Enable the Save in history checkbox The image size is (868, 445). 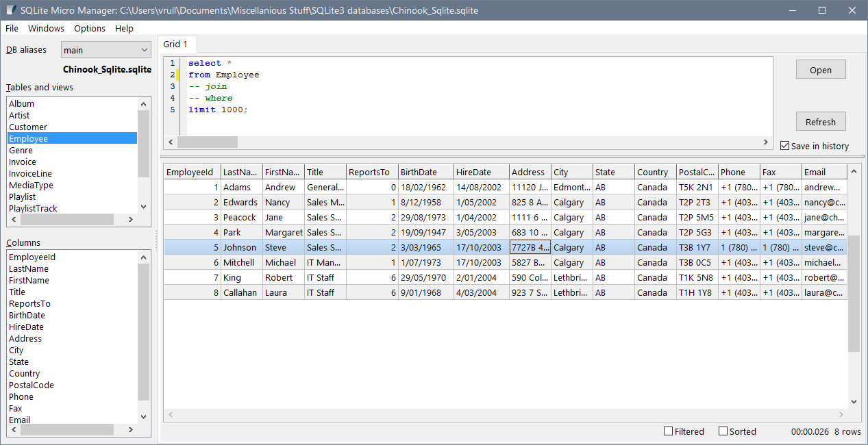[785, 146]
